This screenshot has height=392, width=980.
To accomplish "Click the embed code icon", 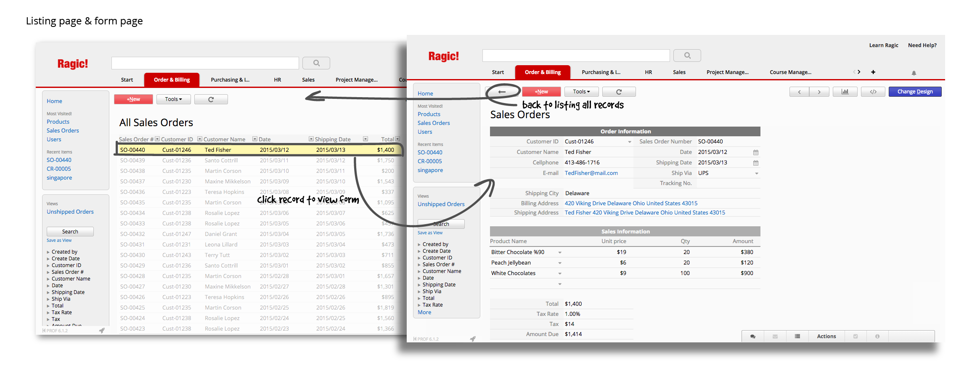I will coord(873,92).
